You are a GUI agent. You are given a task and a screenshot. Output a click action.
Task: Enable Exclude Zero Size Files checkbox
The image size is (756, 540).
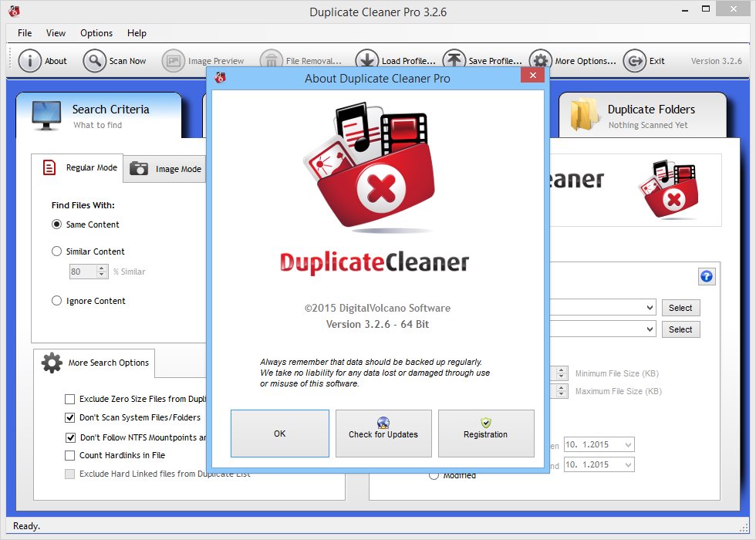(x=70, y=400)
